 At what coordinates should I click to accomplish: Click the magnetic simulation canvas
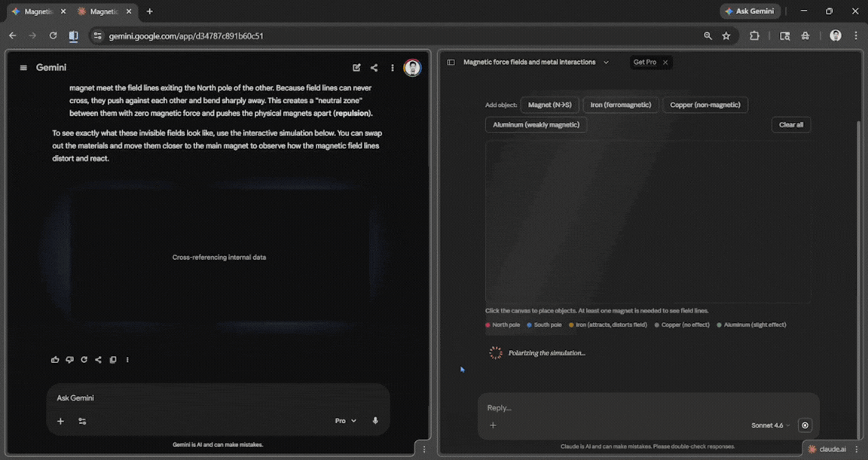click(x=648, y=221)
